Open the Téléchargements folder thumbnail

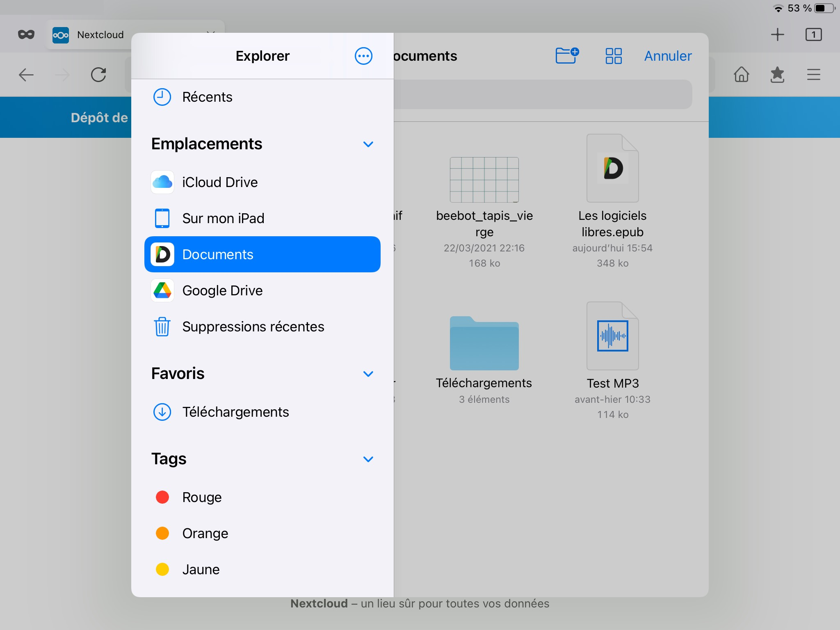coord(484,344)
